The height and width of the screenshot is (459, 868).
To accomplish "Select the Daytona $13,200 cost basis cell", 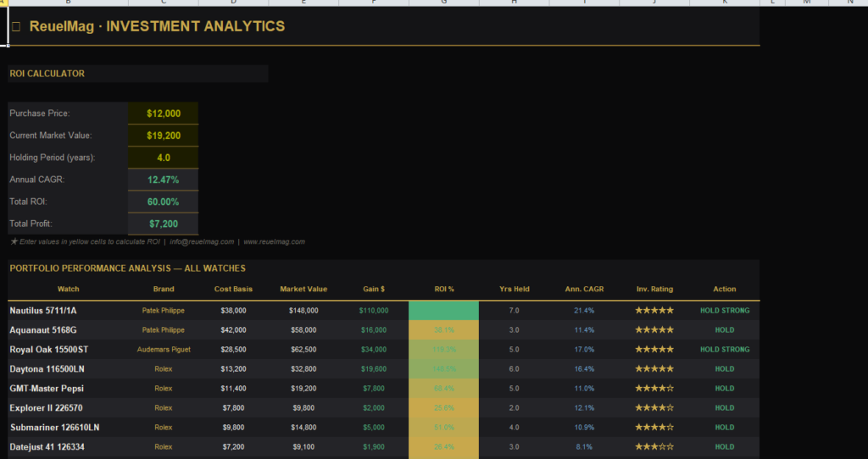I will [234, 369].
